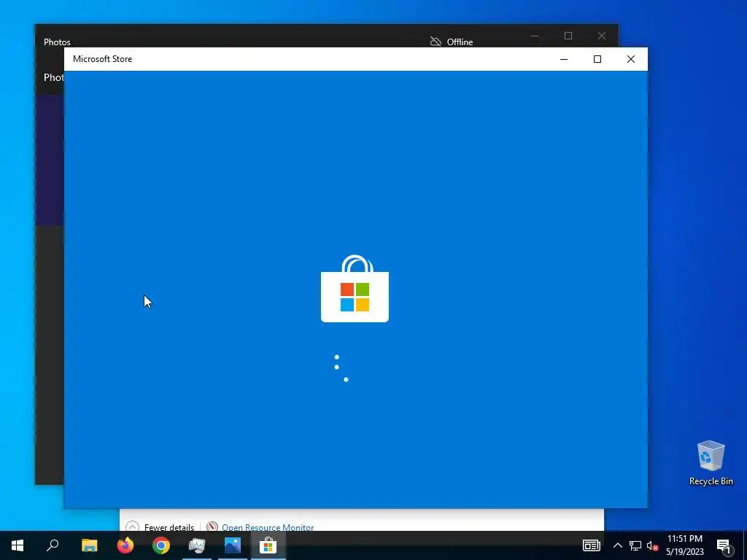Collapse Task Manager with Fewer details
This screenshot has width=747, height=560.
pyautogui.click(x=160, y=526)
